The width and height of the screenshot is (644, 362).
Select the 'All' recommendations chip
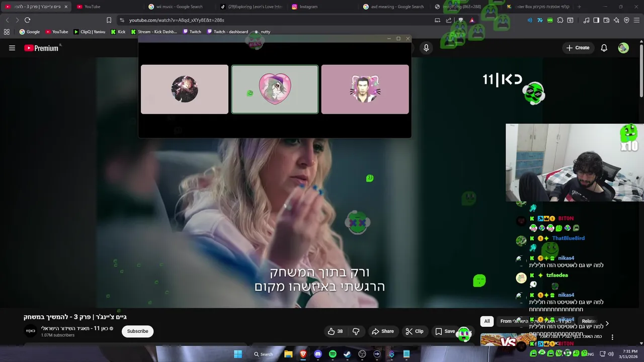pyautogui.click(x=487, y=321)
